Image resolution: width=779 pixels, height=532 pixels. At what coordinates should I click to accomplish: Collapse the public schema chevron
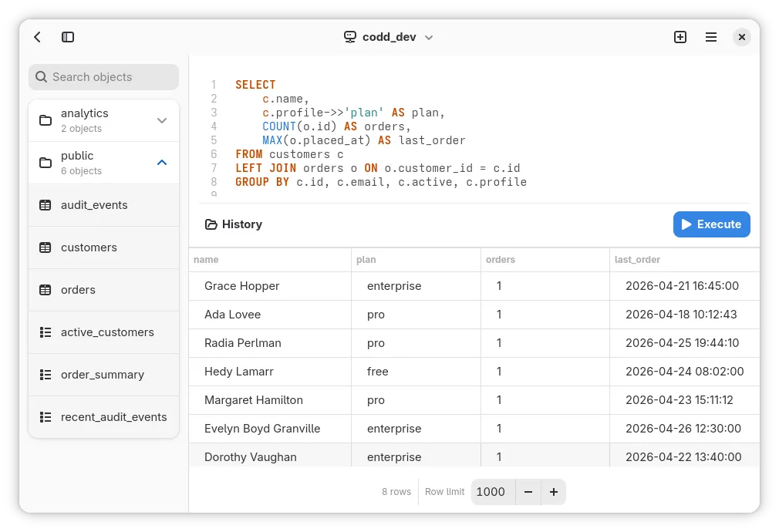(162, 163)
